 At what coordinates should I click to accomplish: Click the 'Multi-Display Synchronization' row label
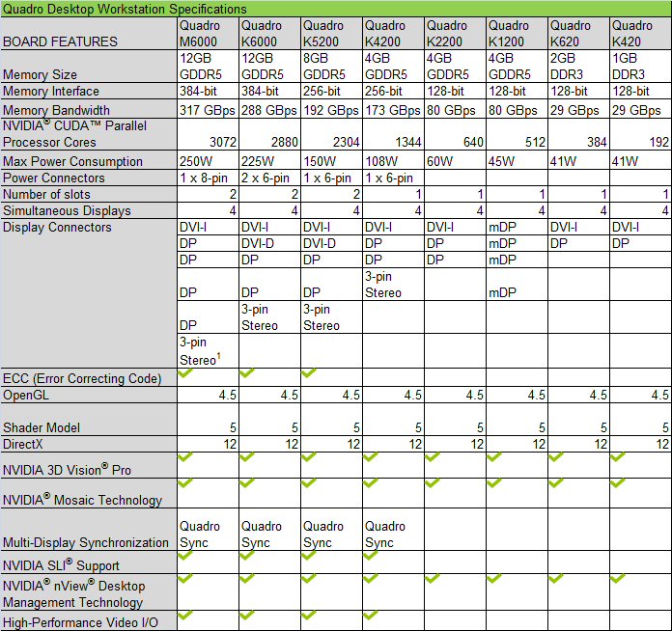[x=86, y=543]
